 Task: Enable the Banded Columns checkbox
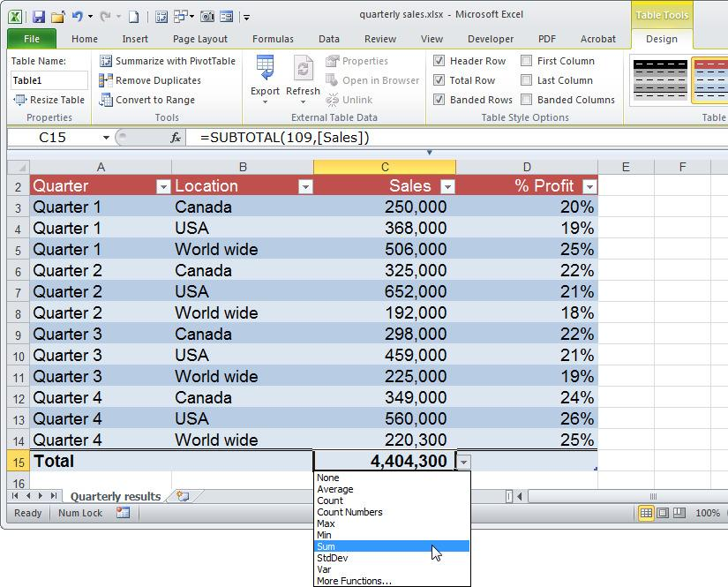coord(526,100)
